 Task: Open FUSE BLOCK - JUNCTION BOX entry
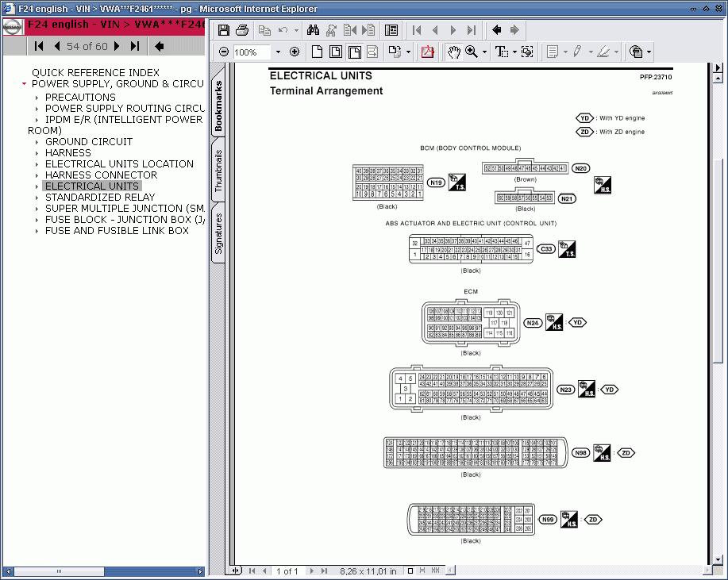pyautogui.click(x=125, y=220)
